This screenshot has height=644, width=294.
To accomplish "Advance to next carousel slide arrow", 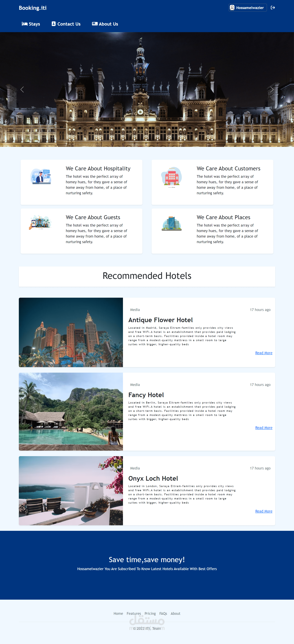I will [272, 89].
